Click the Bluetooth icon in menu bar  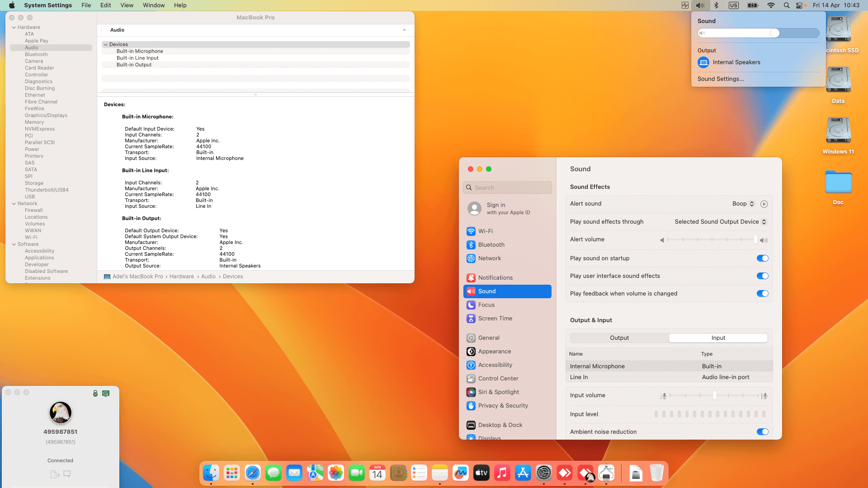coord(716,5)
